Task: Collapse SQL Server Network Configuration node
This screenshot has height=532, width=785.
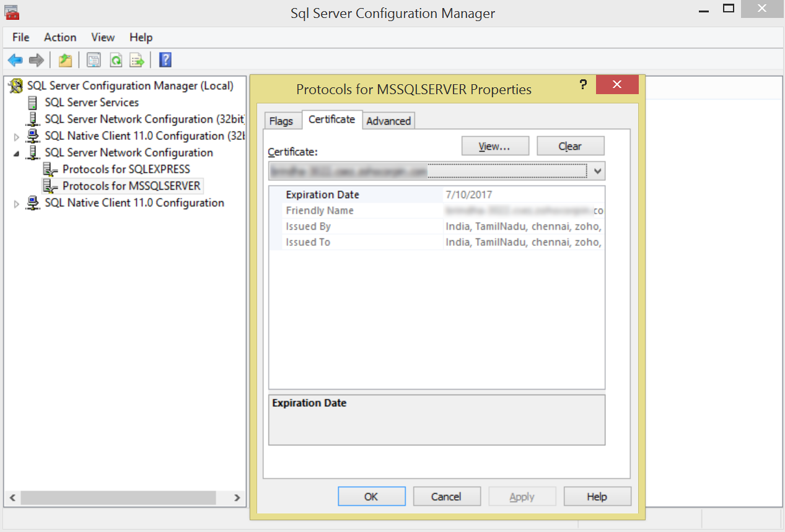Action: (x=16, y=153)
